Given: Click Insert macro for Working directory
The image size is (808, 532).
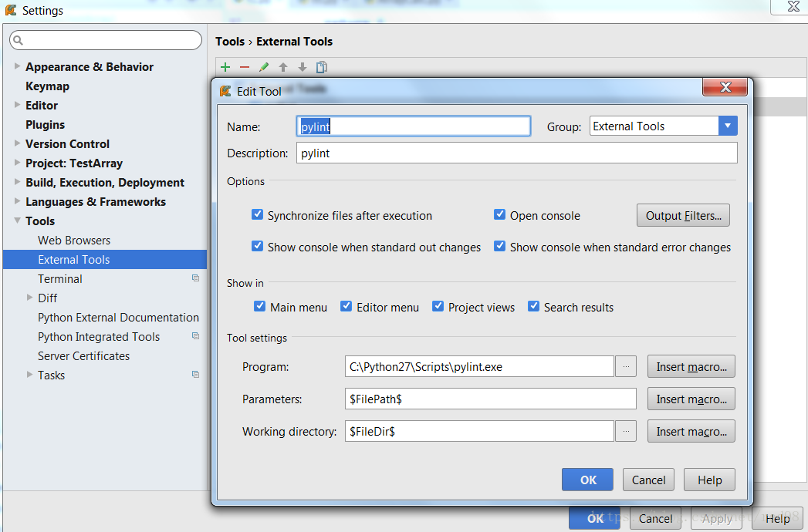Looking at the screenshot, I should pos(691,432).
